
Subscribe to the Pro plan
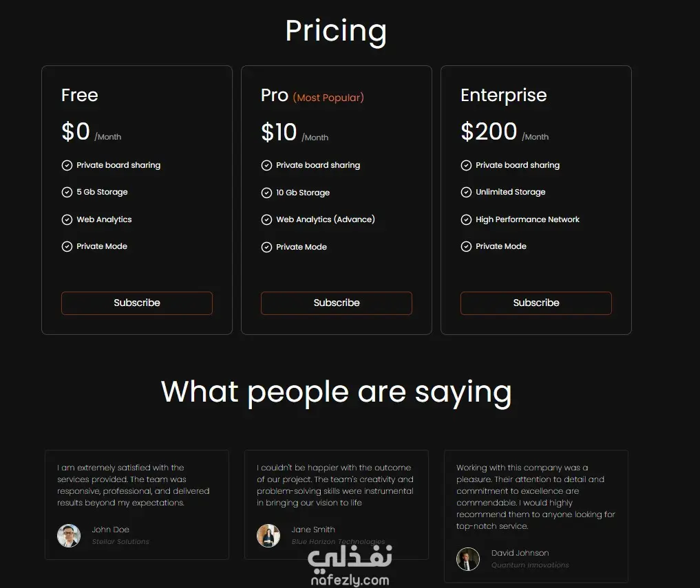[x=337, y=303]
